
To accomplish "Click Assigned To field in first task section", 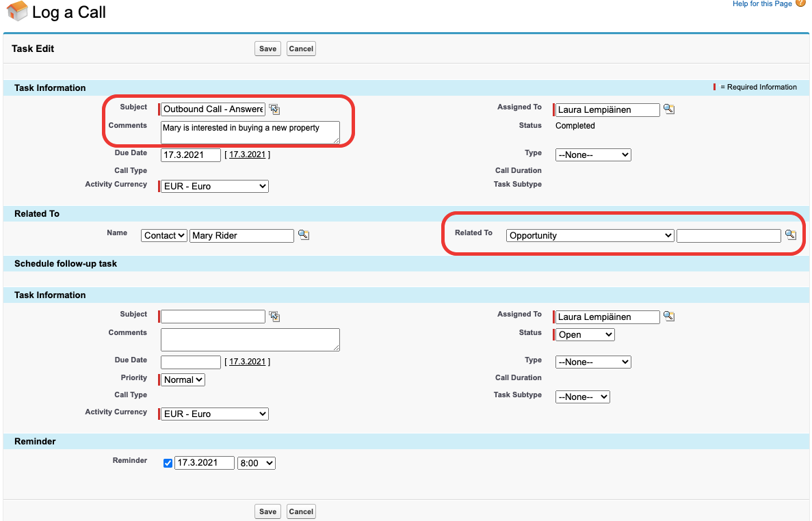I will (607, 109).
